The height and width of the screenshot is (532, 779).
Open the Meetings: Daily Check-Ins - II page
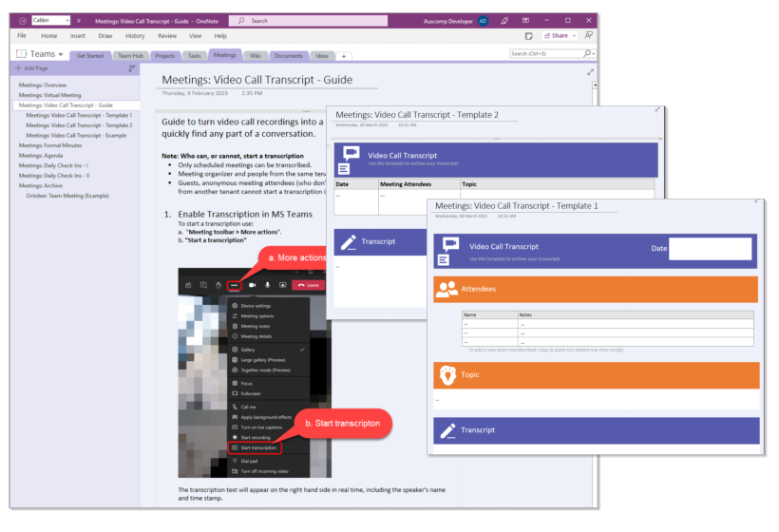[x=54, y=176]
